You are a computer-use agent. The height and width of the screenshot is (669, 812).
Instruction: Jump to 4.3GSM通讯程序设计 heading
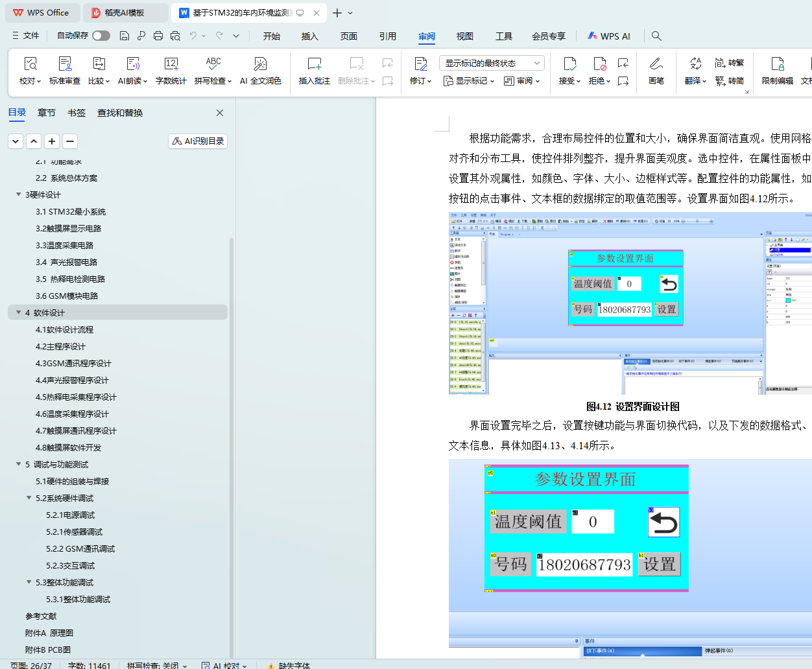[73, 363]
